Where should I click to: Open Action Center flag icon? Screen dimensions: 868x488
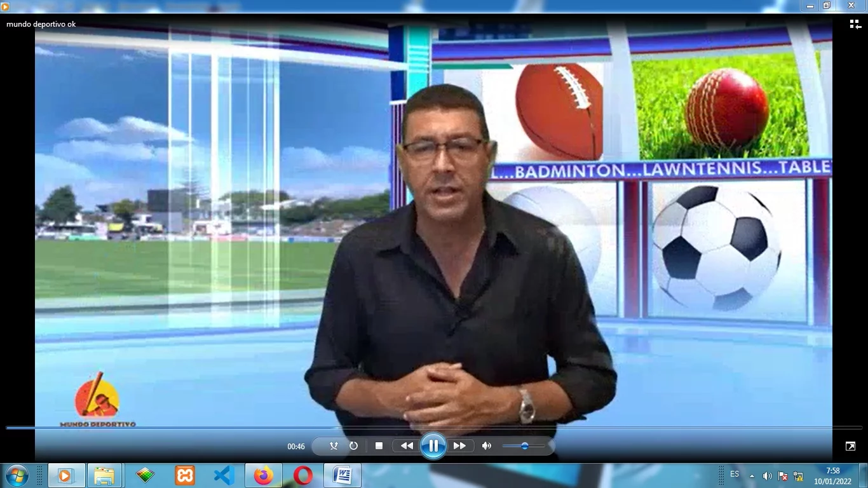783,476
